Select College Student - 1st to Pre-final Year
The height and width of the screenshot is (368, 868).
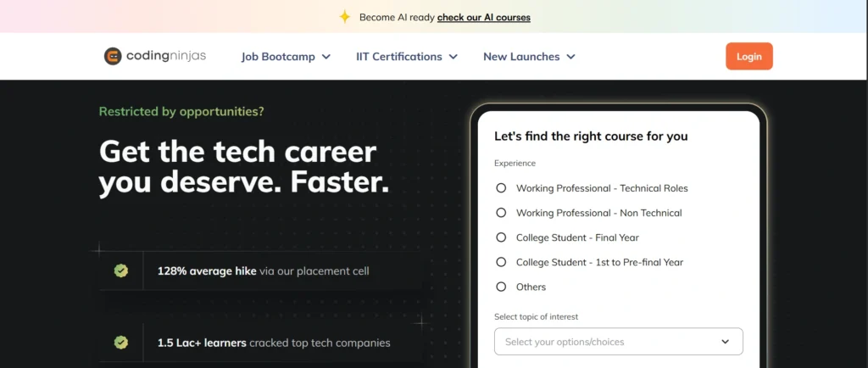point(501,262)
